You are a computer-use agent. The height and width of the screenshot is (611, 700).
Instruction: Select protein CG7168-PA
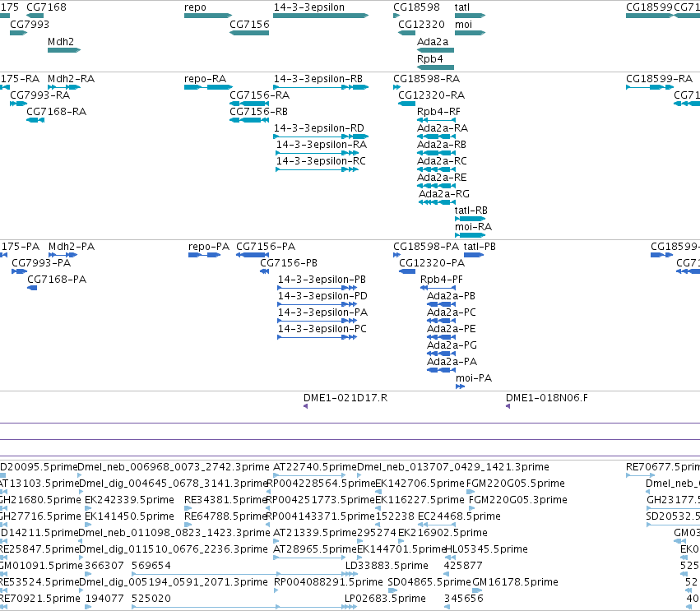pyautogui.click(x=32, y=288)
